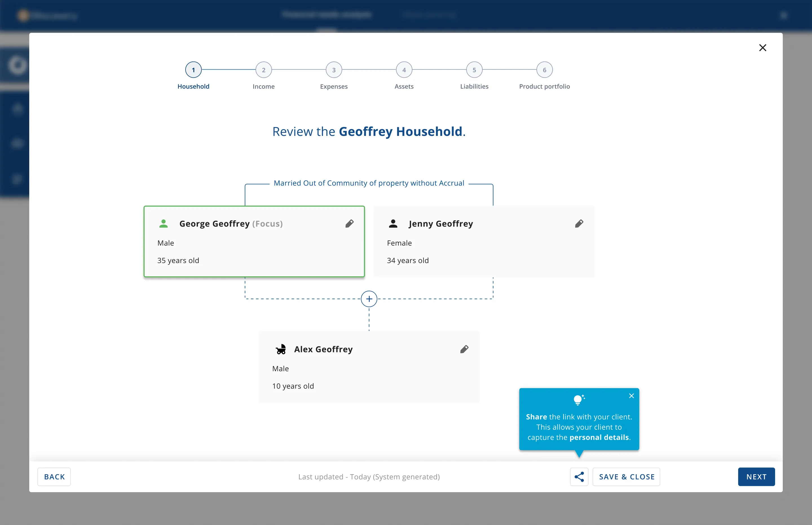
Task: Open the share link icon button
Action: pos(579,477)
